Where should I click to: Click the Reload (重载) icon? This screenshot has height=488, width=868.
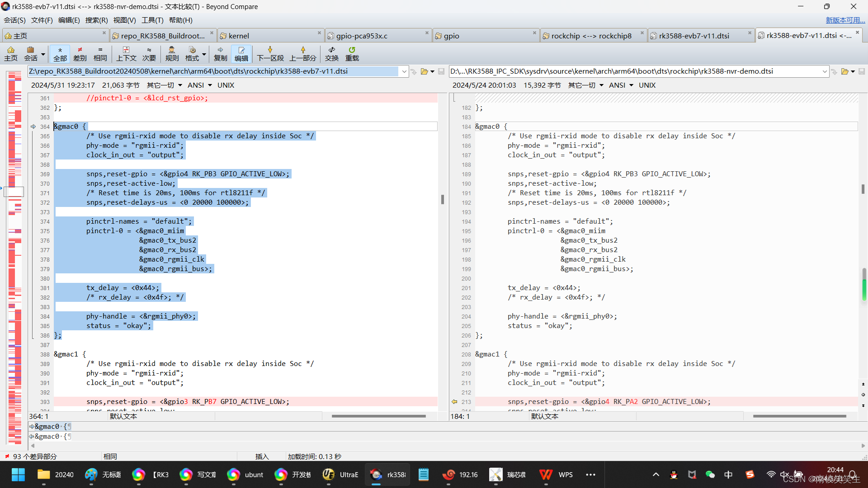coord(352,53)
